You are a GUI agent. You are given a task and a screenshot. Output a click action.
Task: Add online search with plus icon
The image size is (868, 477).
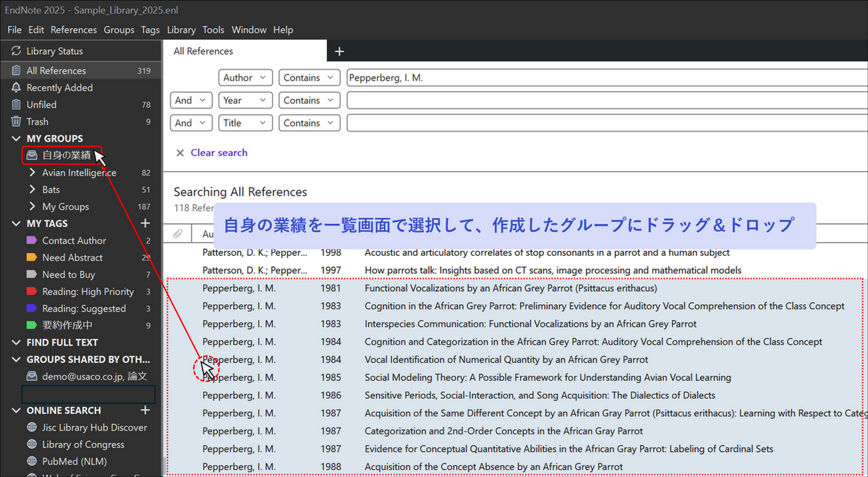(x=145, y=410)
